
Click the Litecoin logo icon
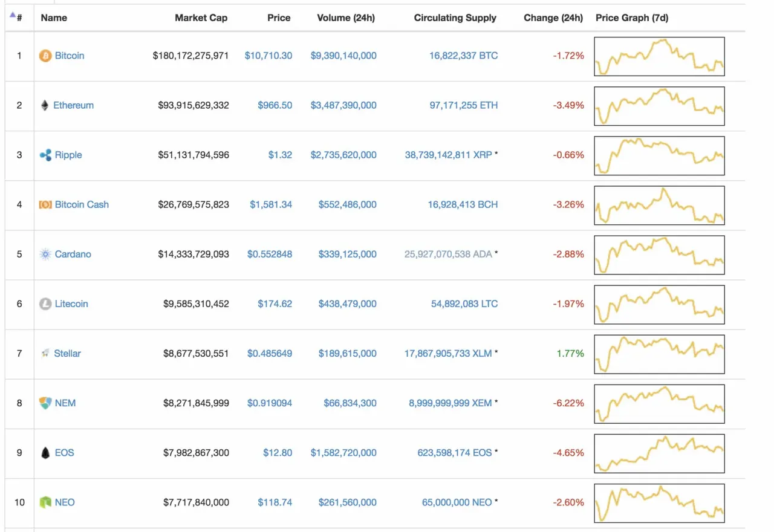pos(45,303)
